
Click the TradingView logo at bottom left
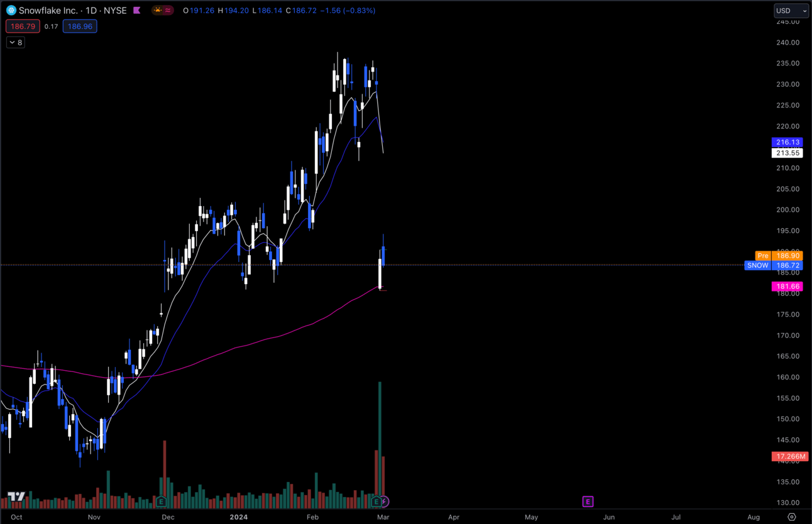click(x=16, y=497)
